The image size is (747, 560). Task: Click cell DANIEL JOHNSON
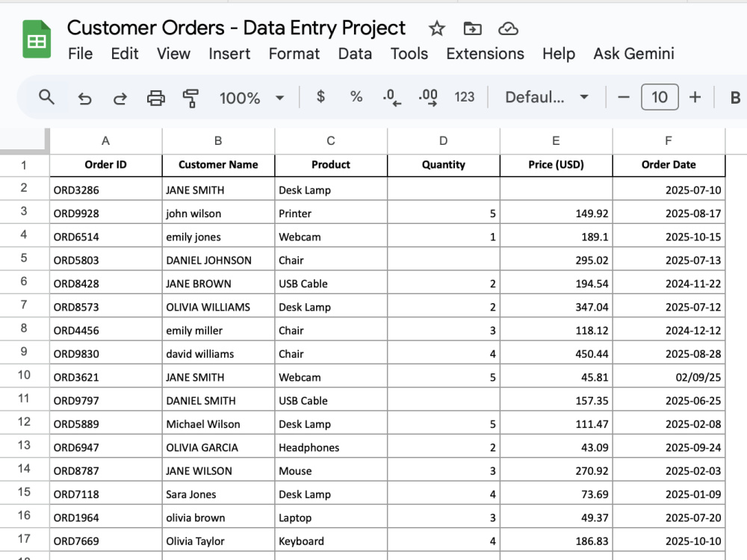coord(218,259)
